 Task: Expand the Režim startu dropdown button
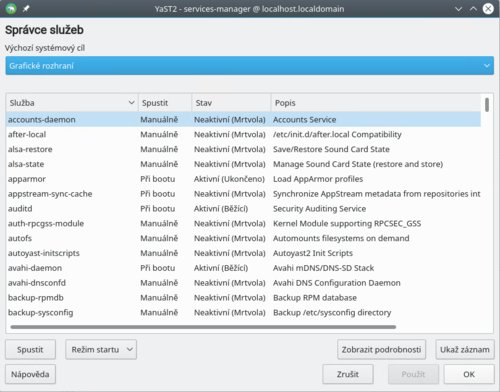click(x=101, y=349)
